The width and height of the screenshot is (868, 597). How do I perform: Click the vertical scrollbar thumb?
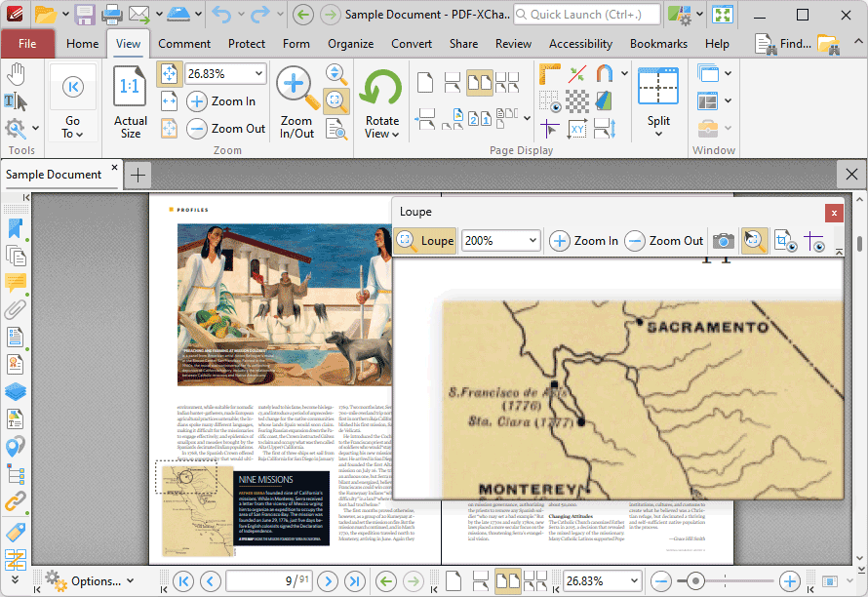(x=859, y=244)
